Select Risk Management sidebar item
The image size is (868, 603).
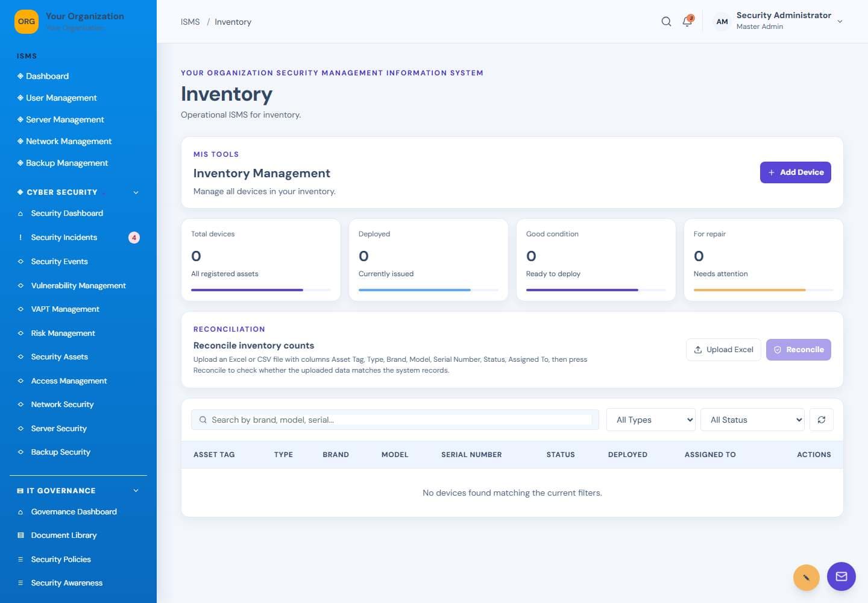click(x=63, y=333)
